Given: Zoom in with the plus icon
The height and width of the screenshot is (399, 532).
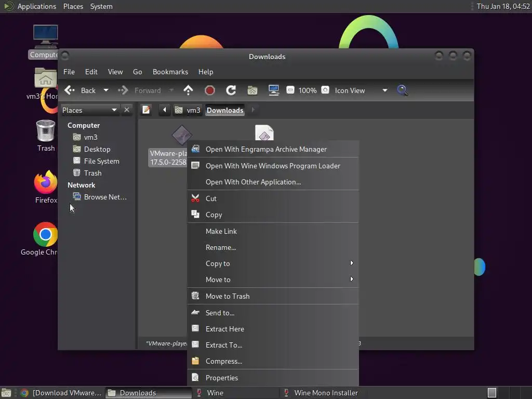Looking at the screenshot, I should tap(325, 90).
